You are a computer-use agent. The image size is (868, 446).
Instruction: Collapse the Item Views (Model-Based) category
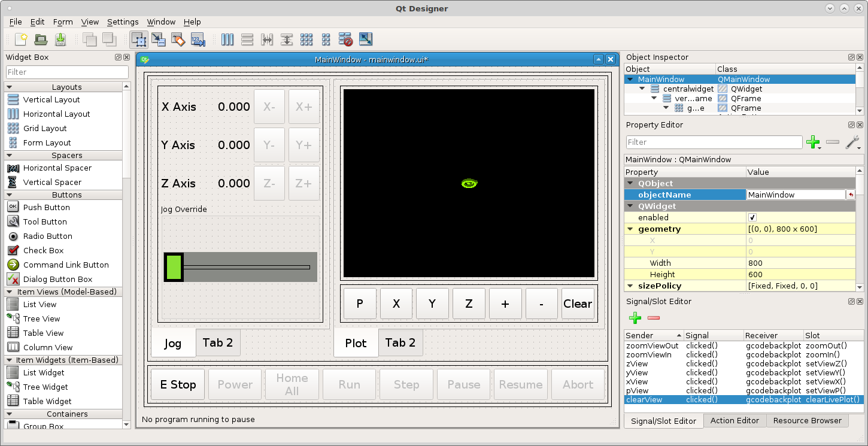(10, 292)
